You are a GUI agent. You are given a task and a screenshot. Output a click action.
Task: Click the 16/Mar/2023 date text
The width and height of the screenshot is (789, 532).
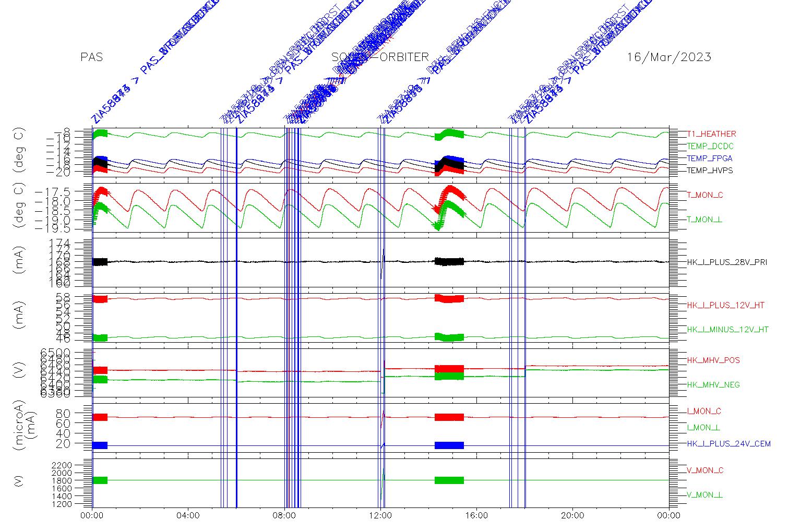click(x=669, y=57)
